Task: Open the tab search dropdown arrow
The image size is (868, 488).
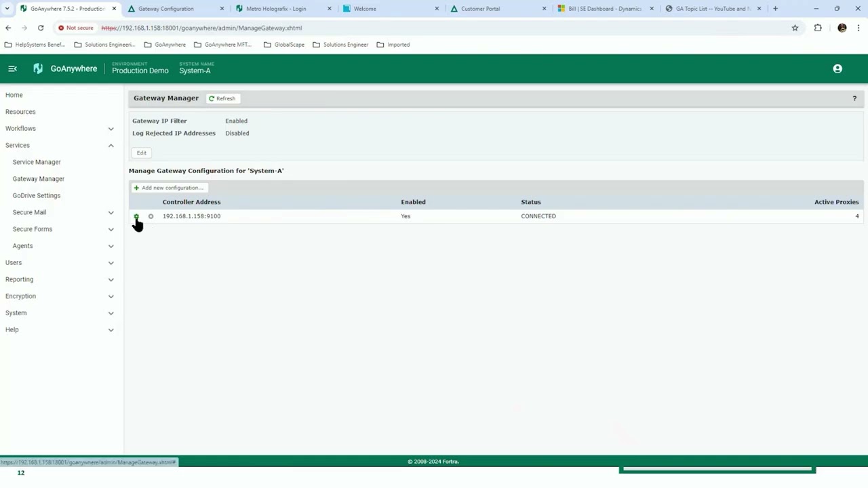Action: (7, 9)
